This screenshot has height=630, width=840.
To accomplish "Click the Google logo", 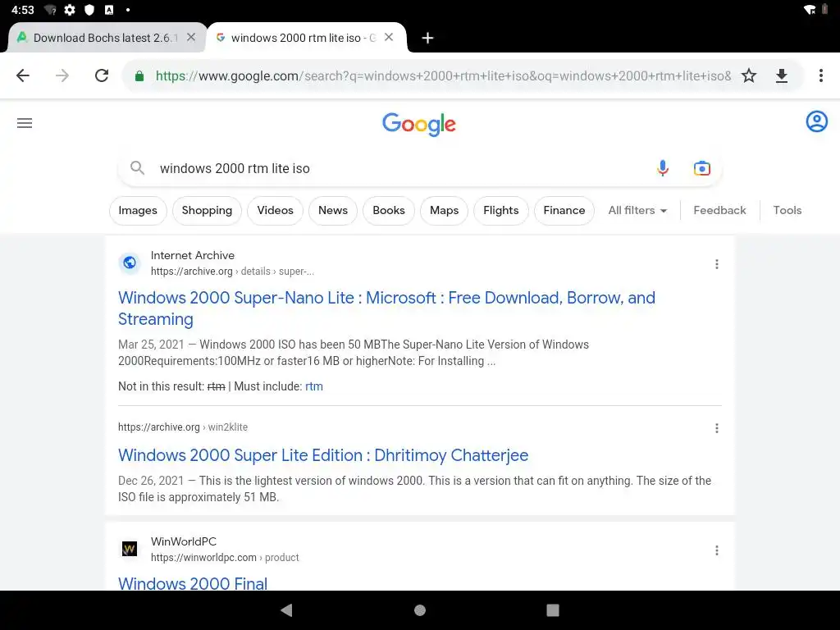I will click(x=419, y=125).
